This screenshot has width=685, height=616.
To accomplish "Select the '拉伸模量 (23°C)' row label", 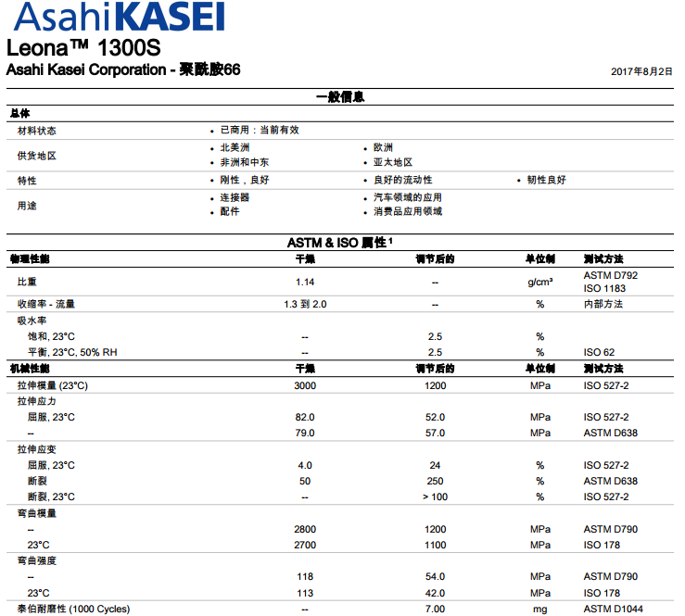I will [53, 385].
